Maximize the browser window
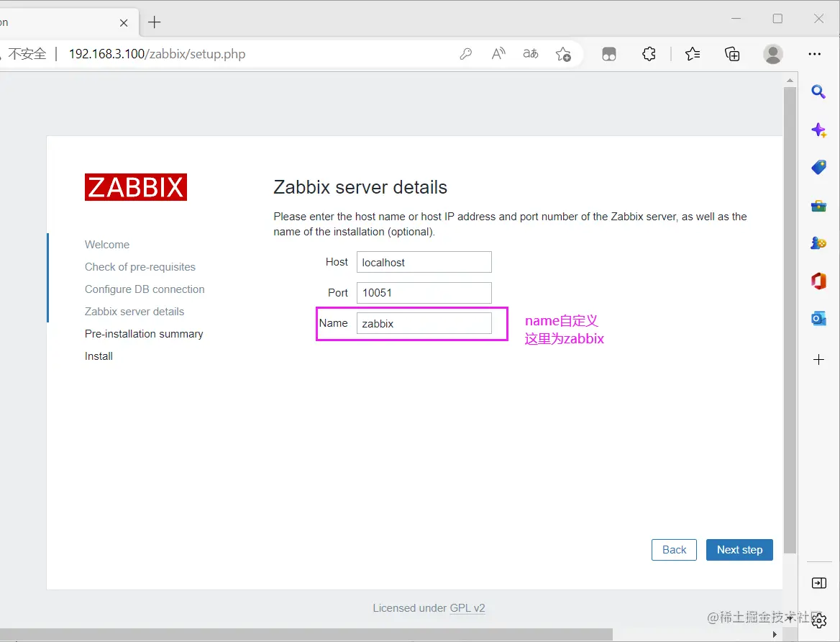Viewport: 840px width, 642px height. [x=777, y=18]
